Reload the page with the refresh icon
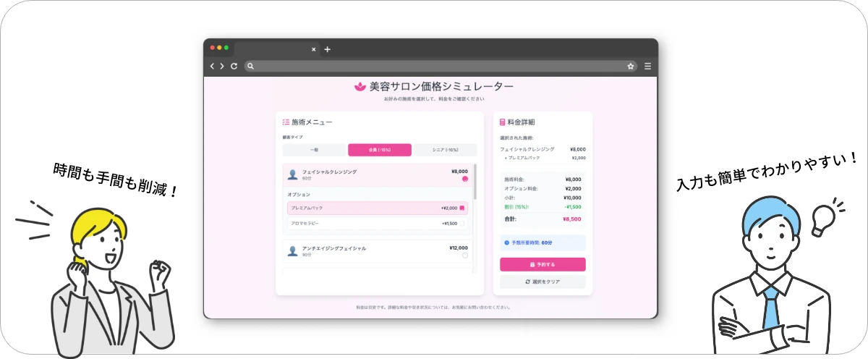868x359 pixels. pyautogui.click(x=234, y=66)
